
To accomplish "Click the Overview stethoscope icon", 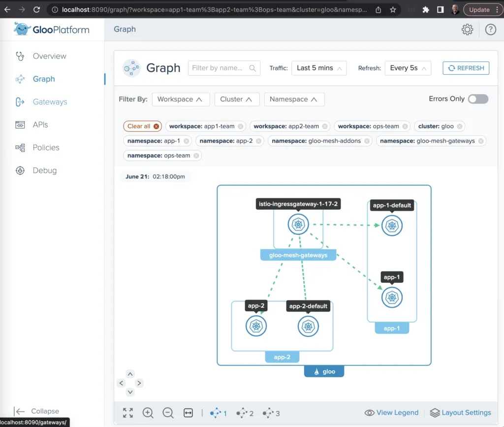I will coord(20,56).
